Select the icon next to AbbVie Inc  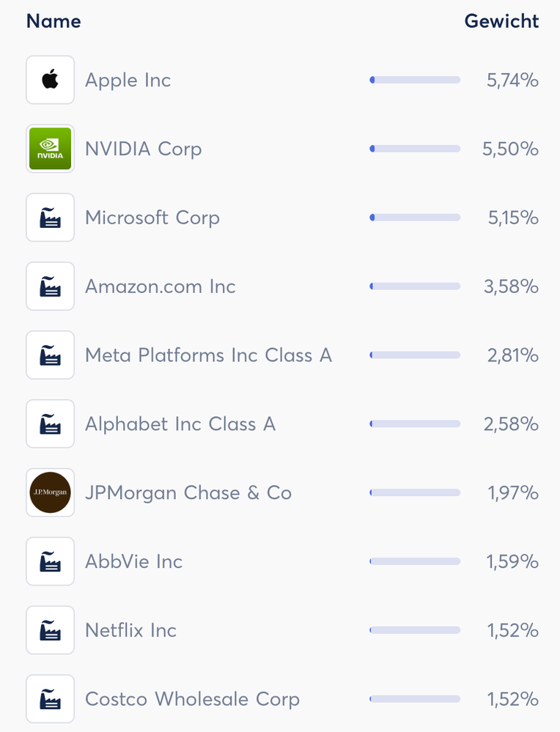(50, 561)
